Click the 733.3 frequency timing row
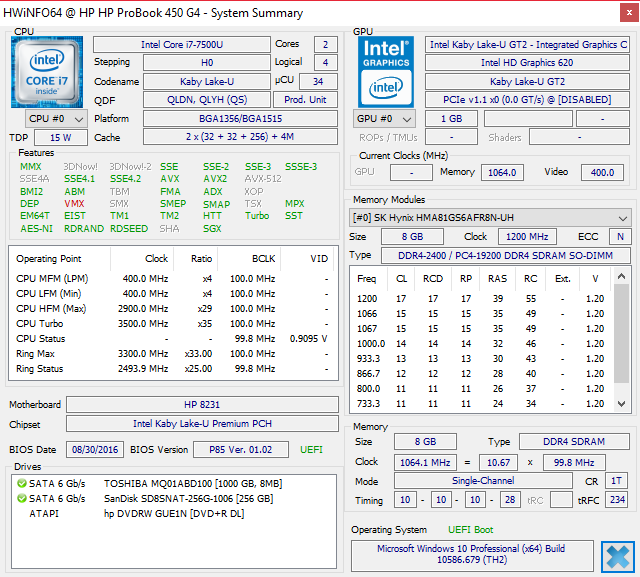 pos(481,404)
